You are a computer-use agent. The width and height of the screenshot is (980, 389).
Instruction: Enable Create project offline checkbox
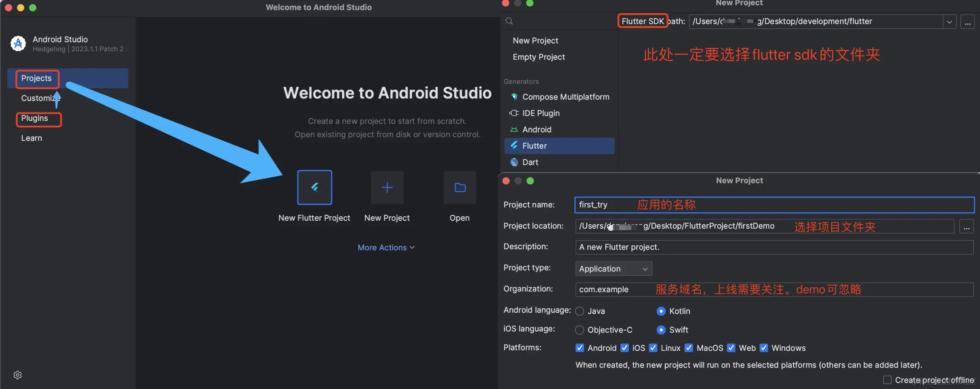point(887,380)
